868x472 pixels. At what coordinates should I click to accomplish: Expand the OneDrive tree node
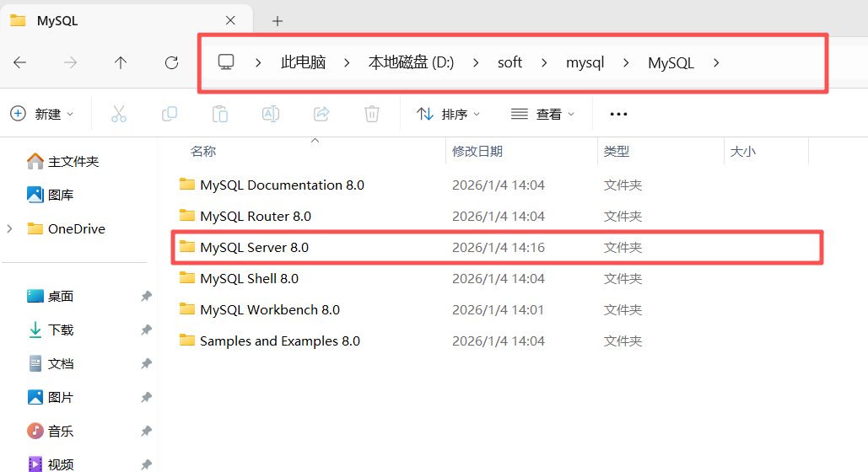(x=9, y=228)
